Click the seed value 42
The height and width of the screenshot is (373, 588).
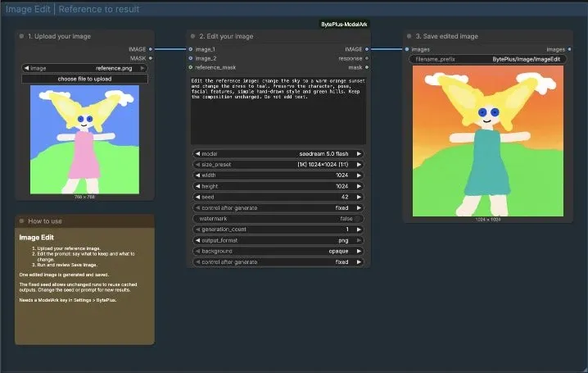point(345,197)
